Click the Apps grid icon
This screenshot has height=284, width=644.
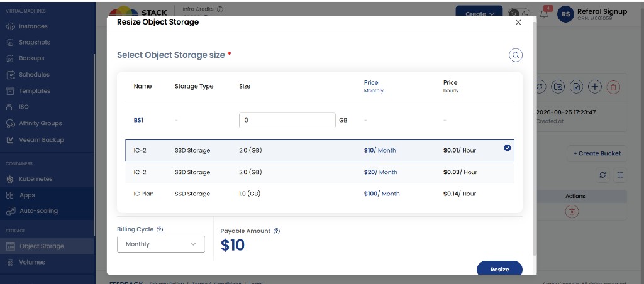click(10, 195)
